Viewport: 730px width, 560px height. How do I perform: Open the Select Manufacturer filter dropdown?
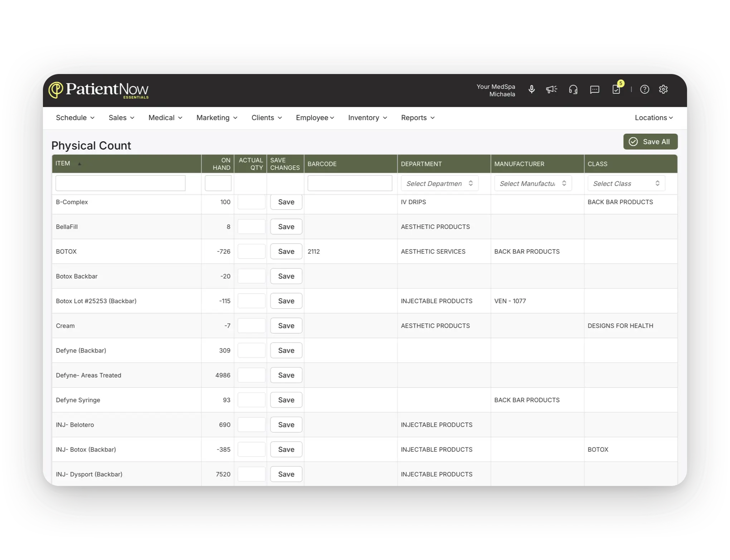(x=533, y=183)
